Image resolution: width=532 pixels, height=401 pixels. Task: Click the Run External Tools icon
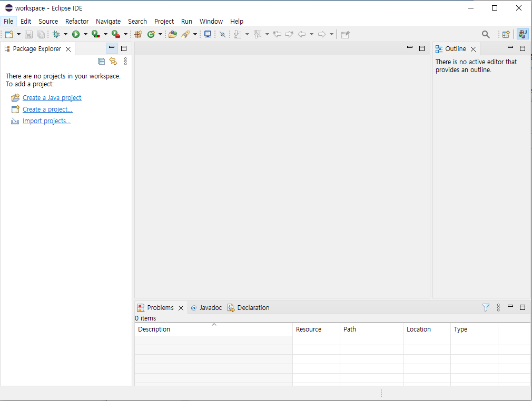pos(116,34)
